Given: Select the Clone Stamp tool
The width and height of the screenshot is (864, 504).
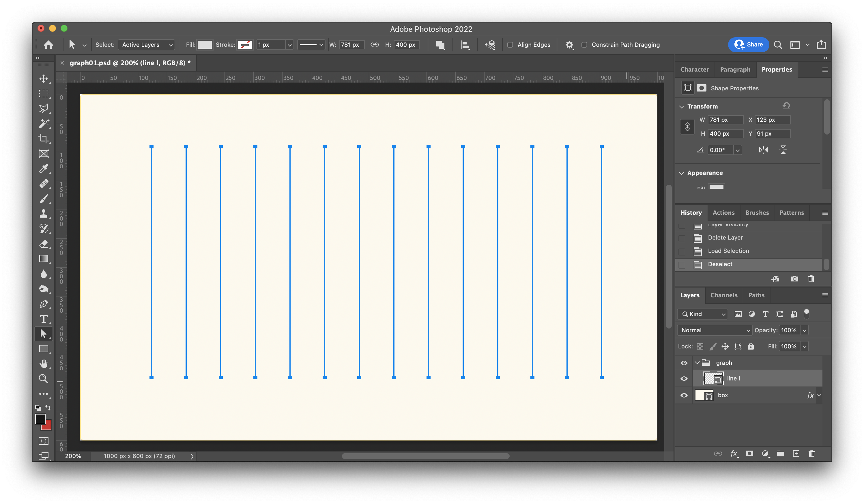Looking at the screenshot, I should coord(44,214).
